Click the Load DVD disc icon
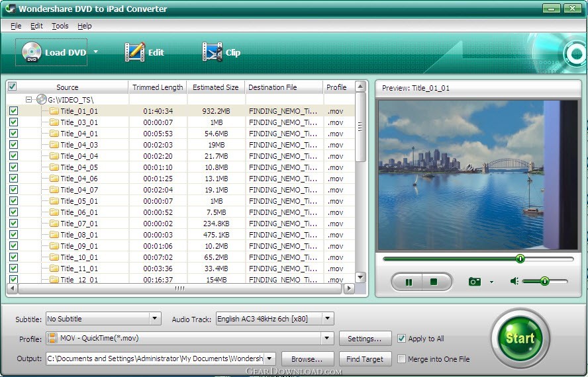The height and width of the screenshot is (377, 588). click(x=32, y=52)
